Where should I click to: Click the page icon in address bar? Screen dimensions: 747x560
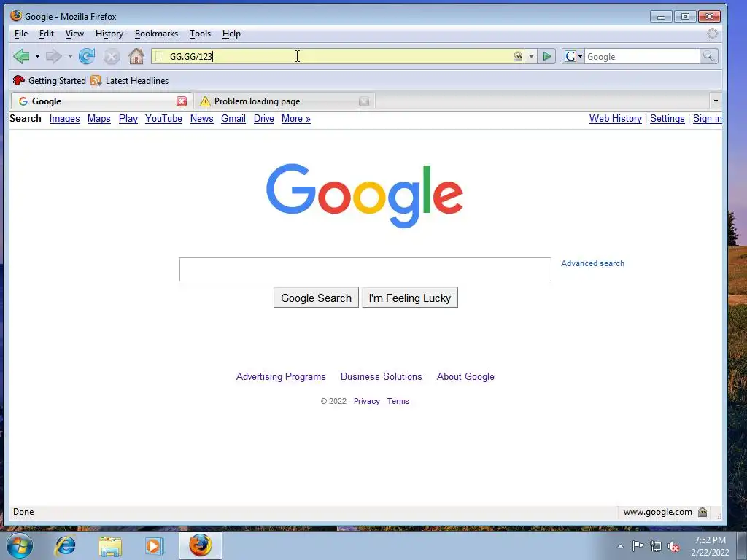(160, 56)
